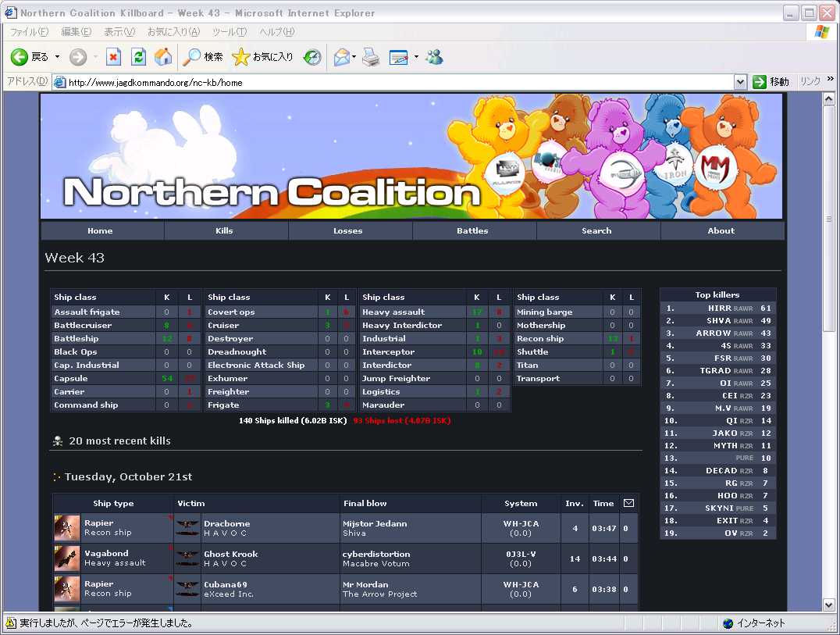Click the 'Week 43' page heading
The height and width of the screenshot is (635, 840).
[x=74, y=258]
